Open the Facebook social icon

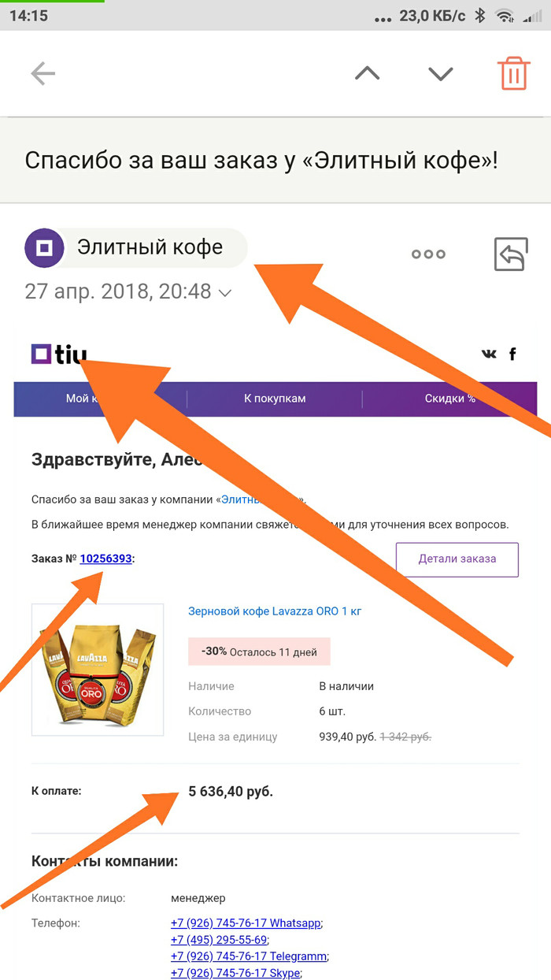click(512, 354)
